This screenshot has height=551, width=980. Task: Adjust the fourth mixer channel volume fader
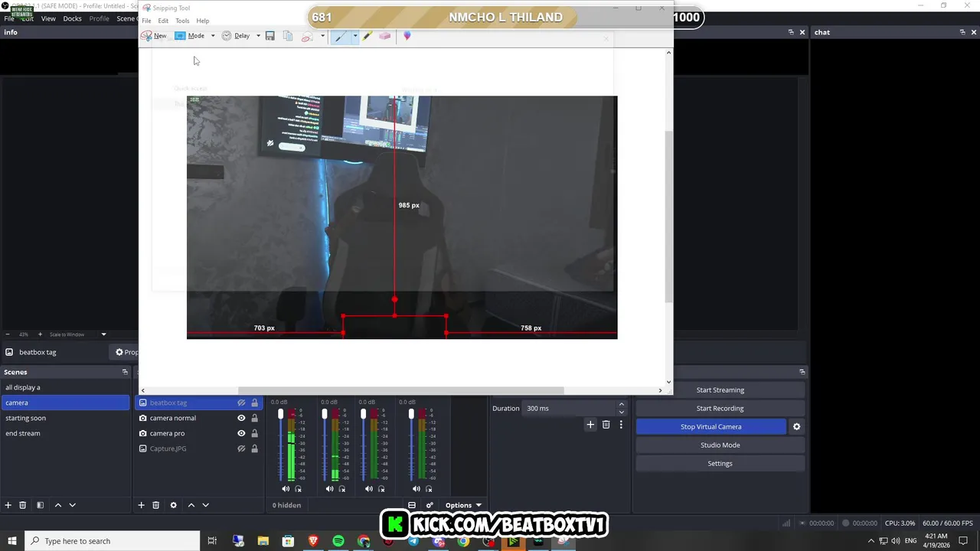411,414
